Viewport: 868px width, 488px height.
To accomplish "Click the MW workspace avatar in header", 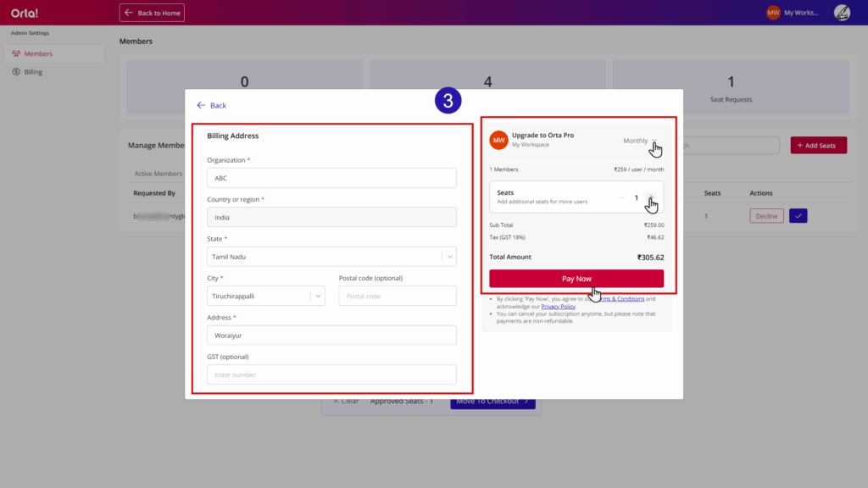I will click(773, 13).
